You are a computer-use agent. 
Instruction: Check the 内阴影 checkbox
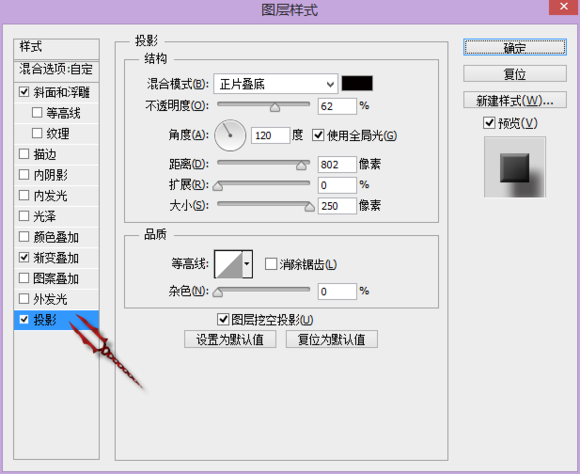(24, 175)
